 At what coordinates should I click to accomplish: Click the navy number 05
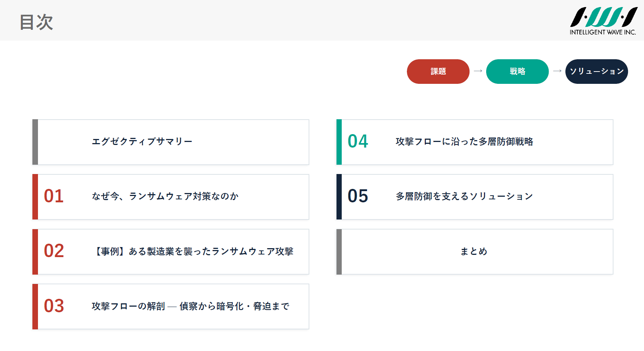[x=358, y=196]
